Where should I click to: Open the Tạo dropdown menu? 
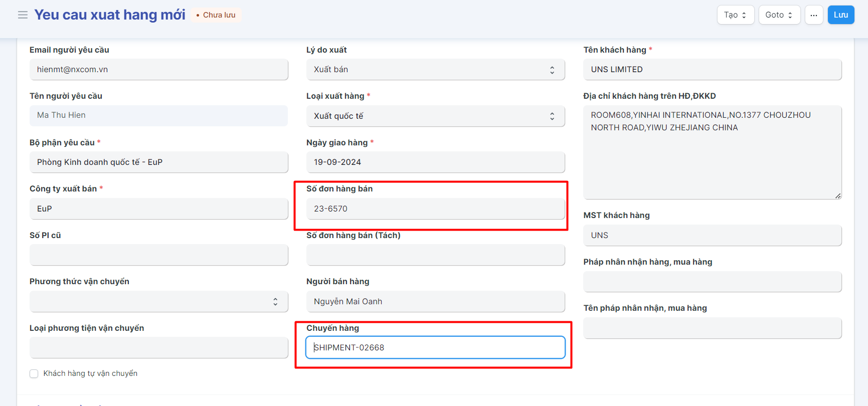[x=735, y=15]
